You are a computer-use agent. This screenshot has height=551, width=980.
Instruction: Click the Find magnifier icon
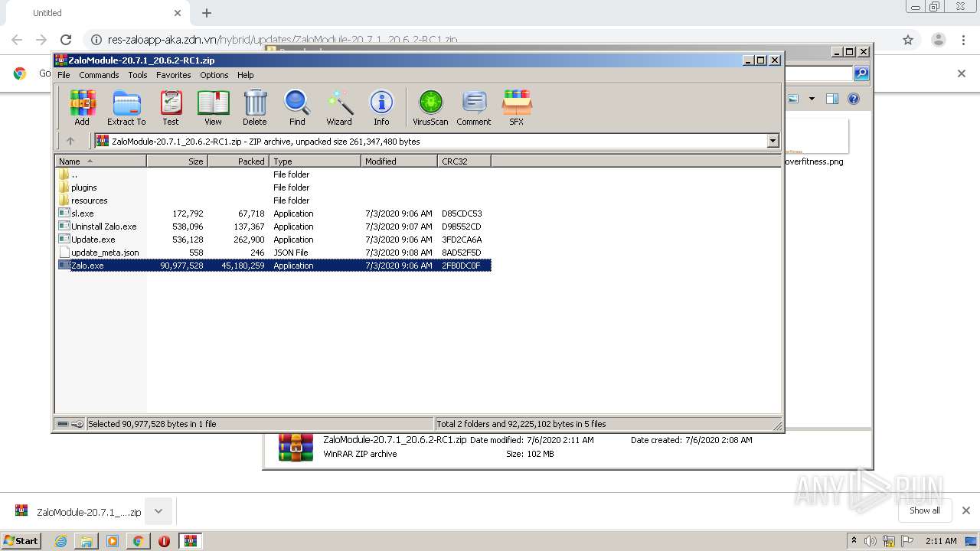click(297, 108)
